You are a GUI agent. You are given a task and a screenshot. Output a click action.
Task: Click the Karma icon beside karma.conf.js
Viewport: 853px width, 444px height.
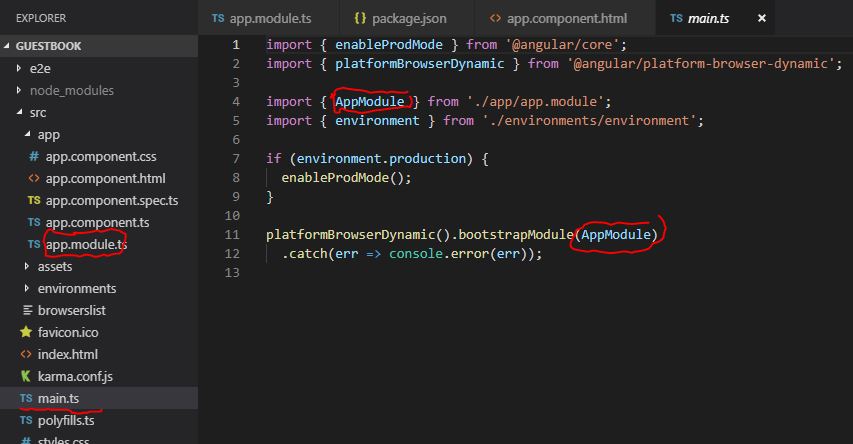tap(26, 377)
